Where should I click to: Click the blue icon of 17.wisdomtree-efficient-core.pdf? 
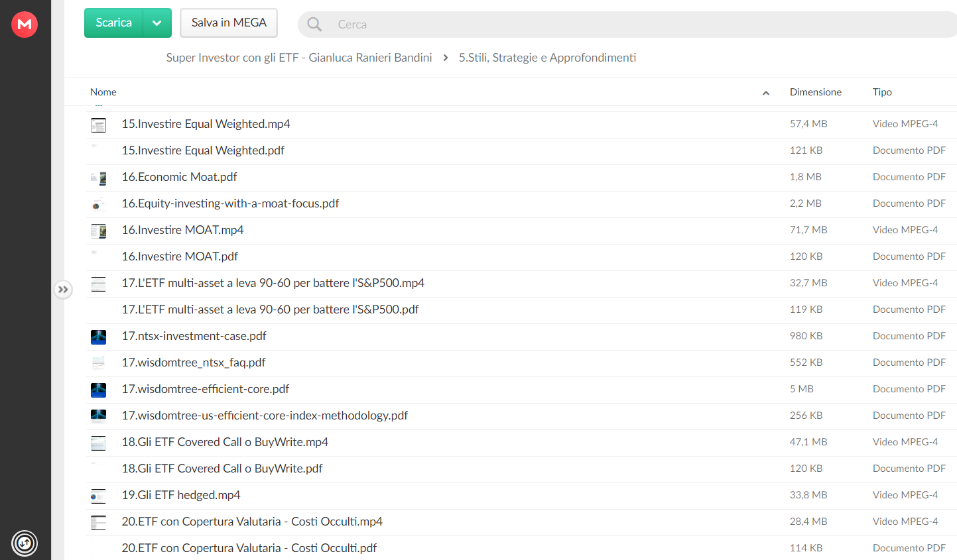point(98,390)
